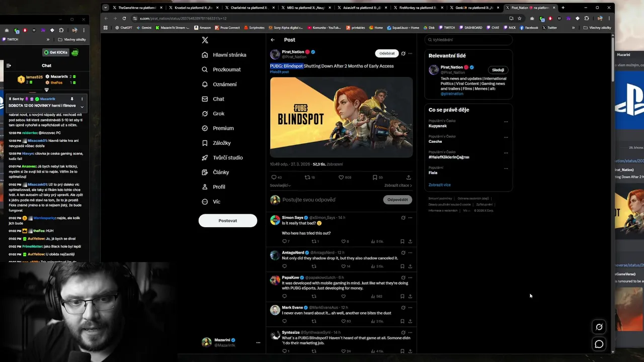Open pinned message options in Kick chat
This screenshot has height=362, width=644.
[x=82, y=99]
